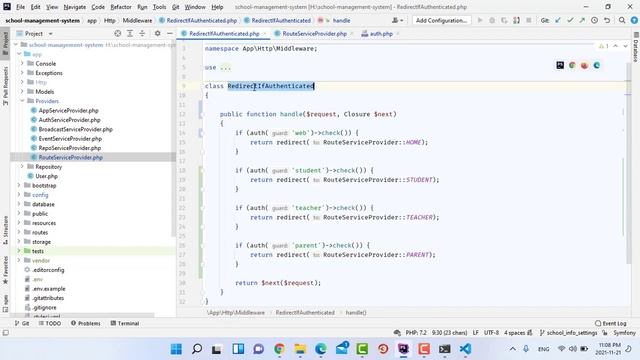
Task: Switch to auth.php editor tab
Action: coord(380,33)
